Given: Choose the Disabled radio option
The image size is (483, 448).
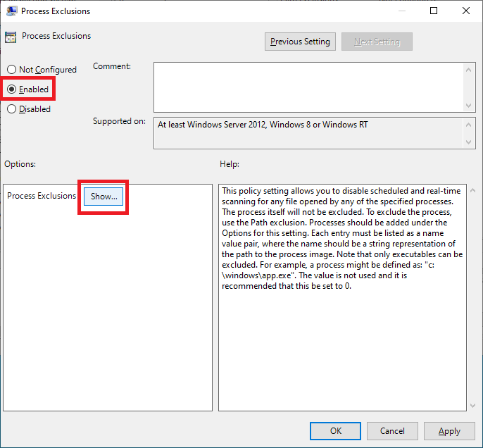Looking at the screenshot, I should (12, 109).
